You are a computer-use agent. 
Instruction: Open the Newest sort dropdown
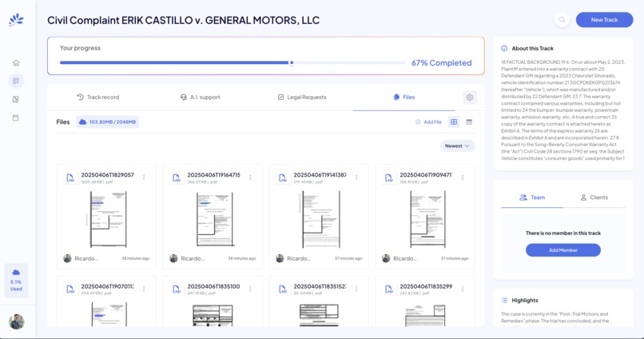tap(457, 146)
